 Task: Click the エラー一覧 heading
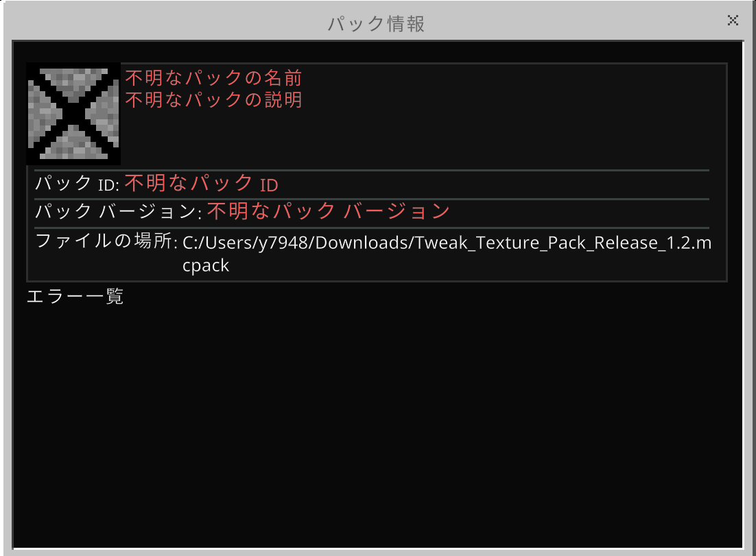[x=75, y=298]
